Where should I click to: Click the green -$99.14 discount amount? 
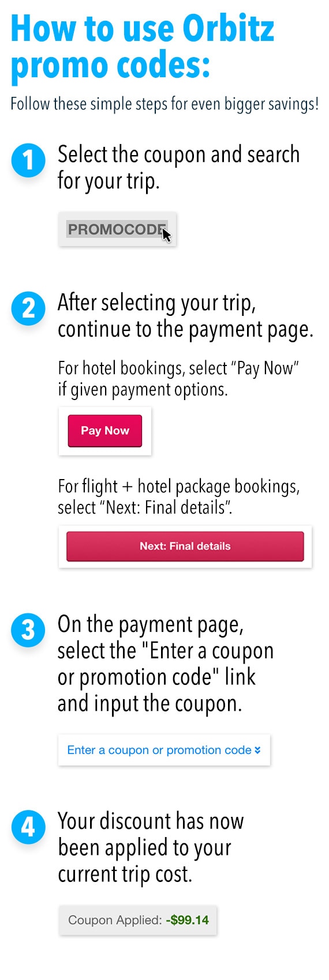coord(187,920)
